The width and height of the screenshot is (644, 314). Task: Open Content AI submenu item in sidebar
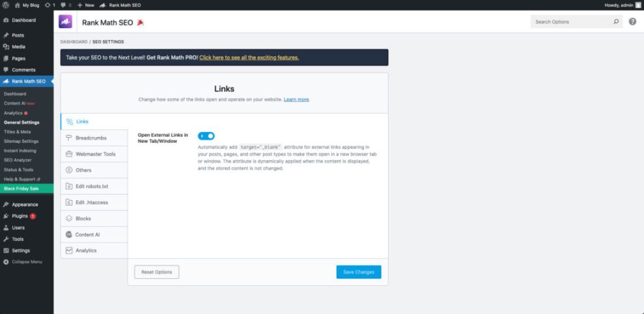point(20,103)
